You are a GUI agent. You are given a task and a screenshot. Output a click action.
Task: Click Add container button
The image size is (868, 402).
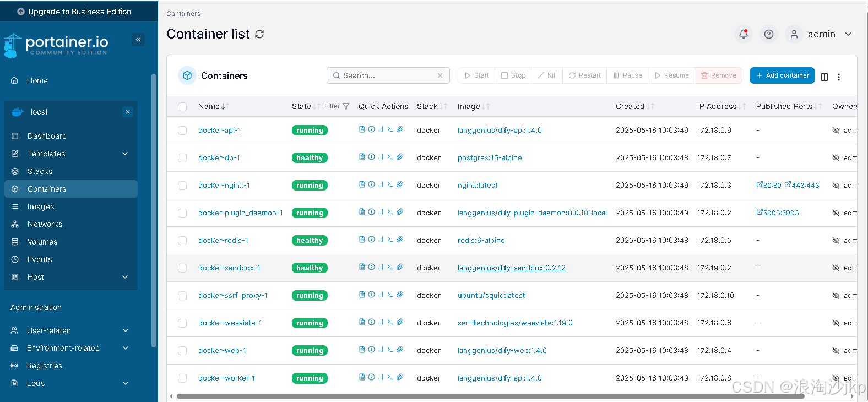pyautogui.click(x=782, y=75)
